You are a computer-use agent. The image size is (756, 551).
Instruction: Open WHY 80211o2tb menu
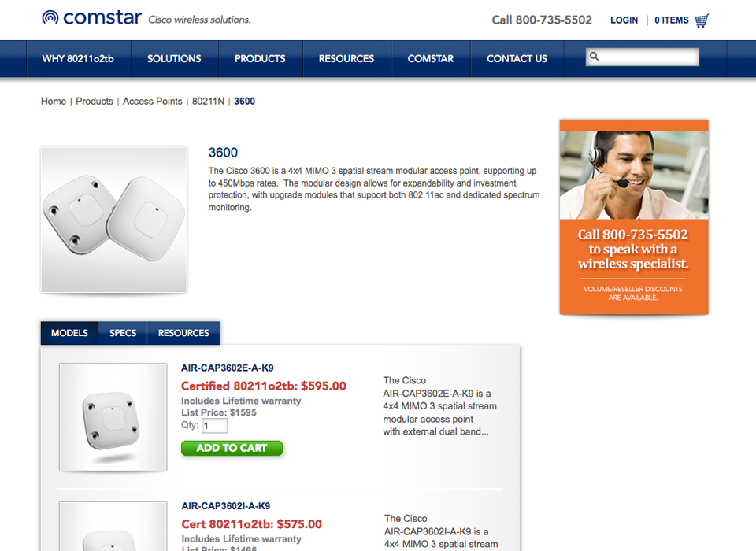(x=78, y=59)
